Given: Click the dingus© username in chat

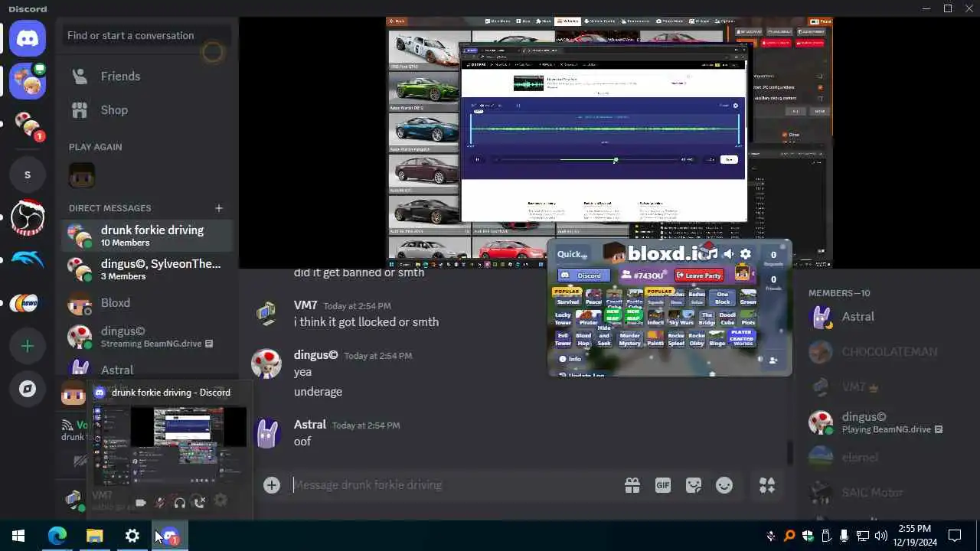Looking at the screenshot, I should [315, 355].
